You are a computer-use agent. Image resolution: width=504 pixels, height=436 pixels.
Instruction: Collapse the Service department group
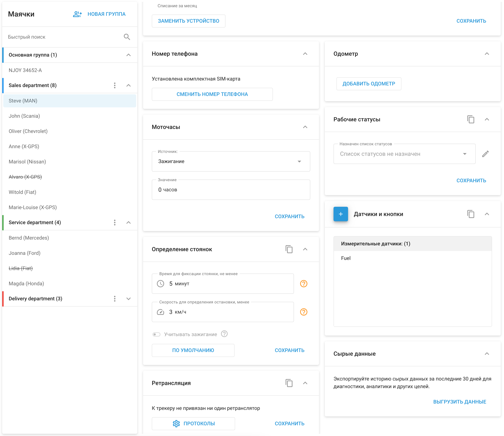(128, 223)
